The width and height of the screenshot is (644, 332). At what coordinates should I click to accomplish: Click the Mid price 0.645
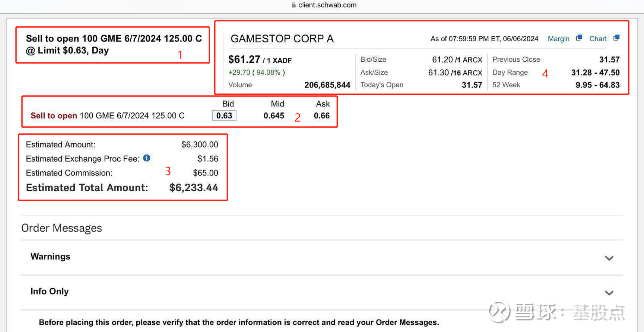[274, 116]
